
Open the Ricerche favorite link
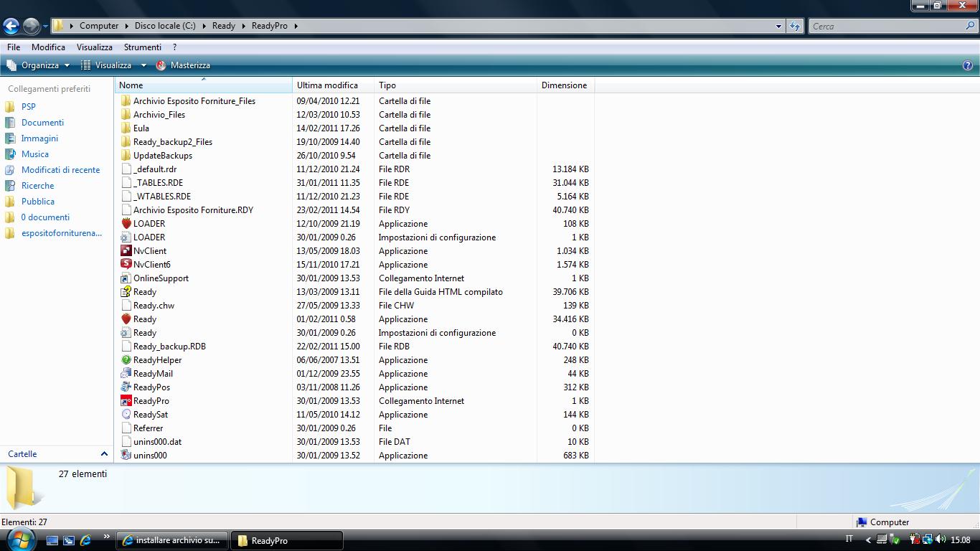coord(37,186)
